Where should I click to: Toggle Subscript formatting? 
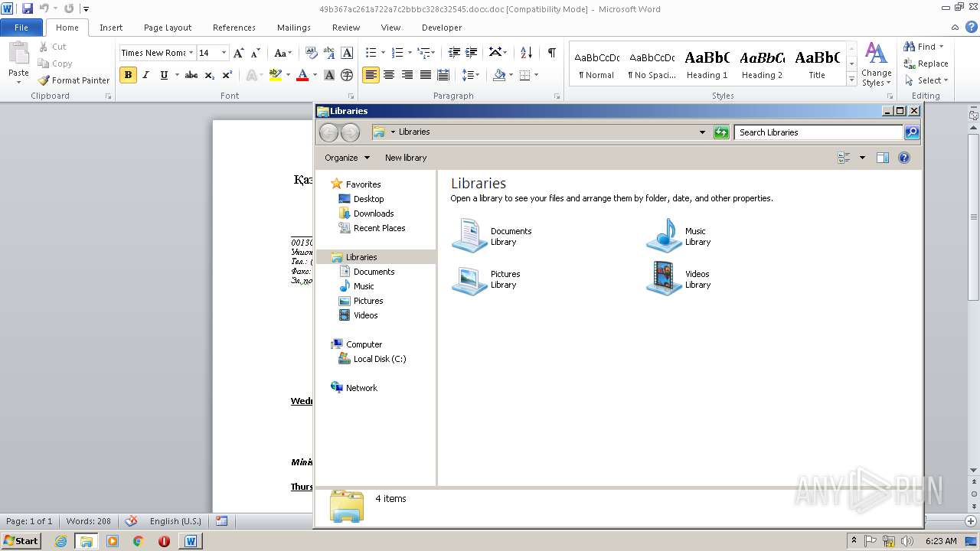209,75
